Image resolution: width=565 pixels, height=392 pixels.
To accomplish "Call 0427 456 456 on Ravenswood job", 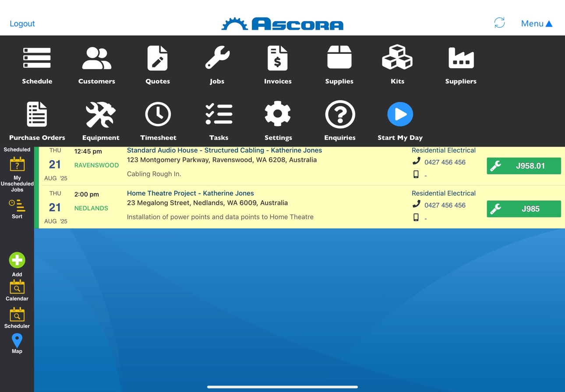I will [x=445, y=162].
